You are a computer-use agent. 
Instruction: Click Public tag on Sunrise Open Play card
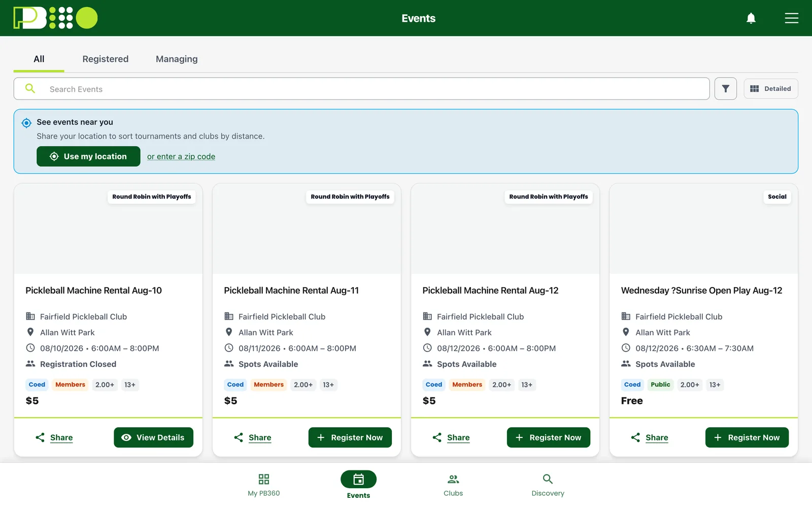coord(660,385)
